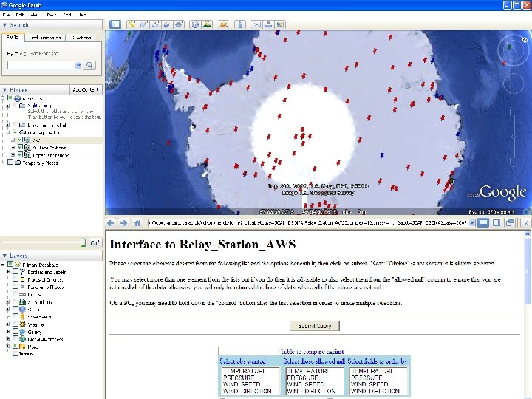Select the Add Path toolbar icon

pos(155,24)
